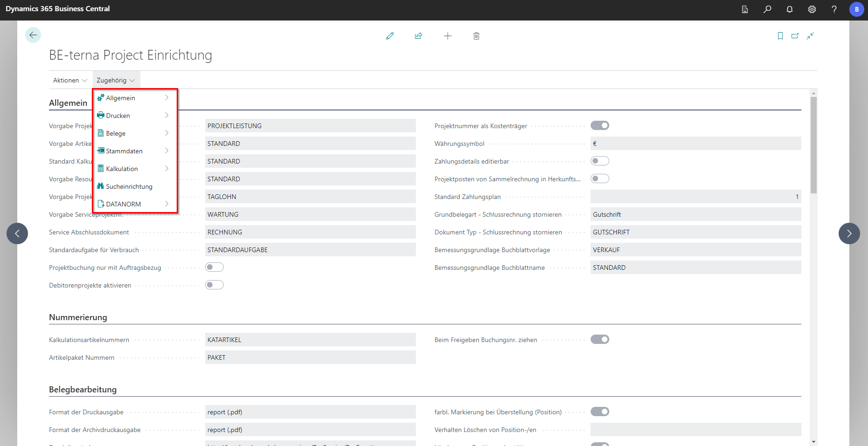Open the settings gear
This screenshot has height=446, width=868.
[812, 9]
